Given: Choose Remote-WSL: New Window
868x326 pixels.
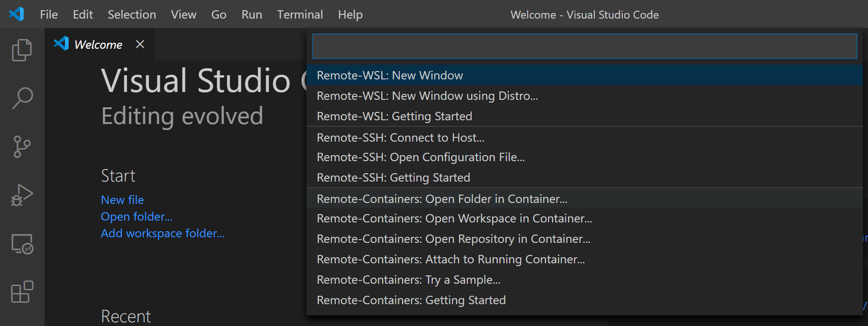Looking at the screenshot, I should 584,75.
